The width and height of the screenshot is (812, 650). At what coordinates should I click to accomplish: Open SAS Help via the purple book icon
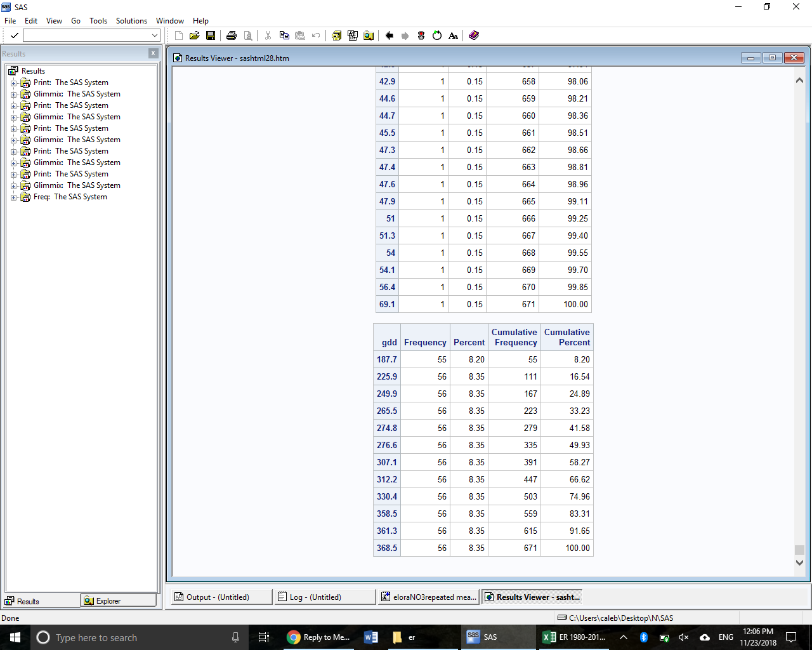click(x=474, y=36)
